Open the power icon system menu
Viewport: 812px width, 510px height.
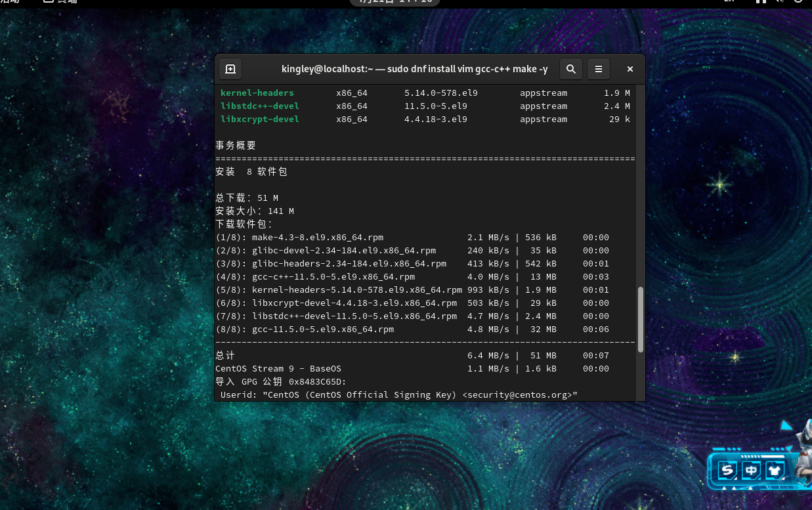pyautogui.click(x=798, y=1)
